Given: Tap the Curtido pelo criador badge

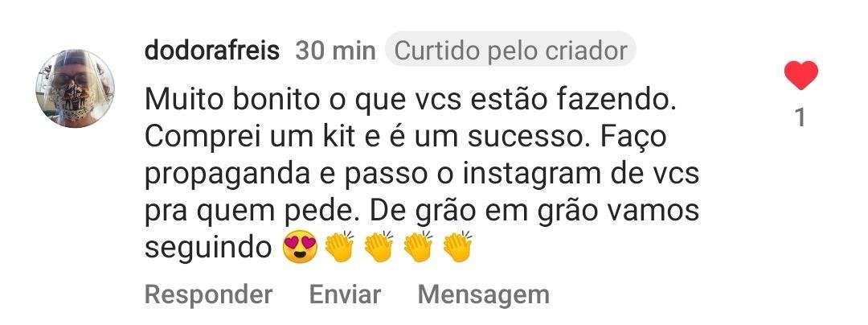Looking at the screenshot, I should (x=510, y=51).
